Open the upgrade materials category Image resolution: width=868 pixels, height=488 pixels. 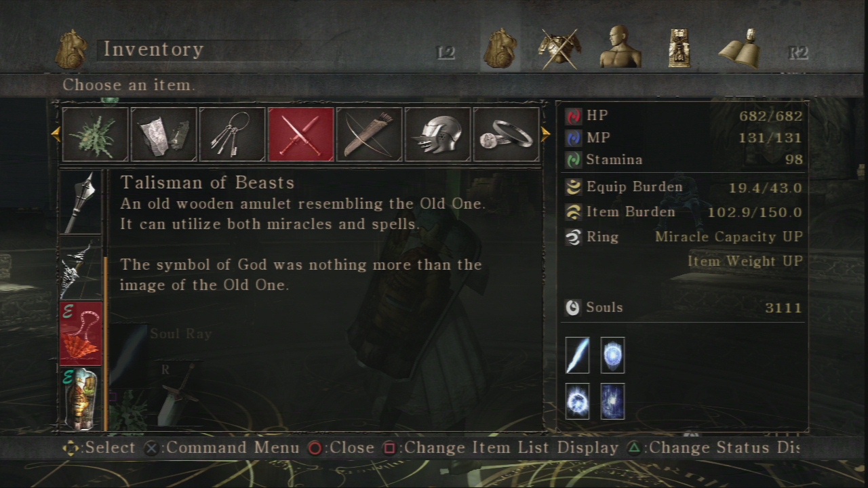[x=163, y=134]
